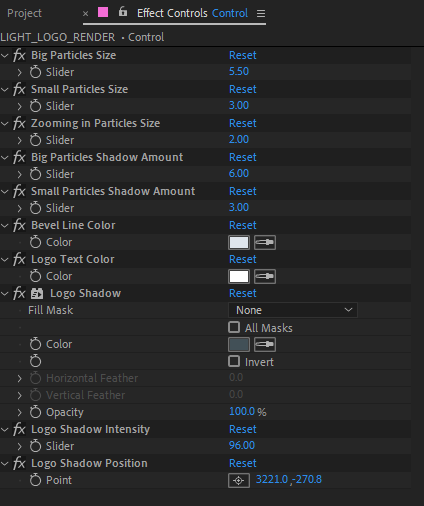Disable the Logo Shadow fx icon

(19, 293)
